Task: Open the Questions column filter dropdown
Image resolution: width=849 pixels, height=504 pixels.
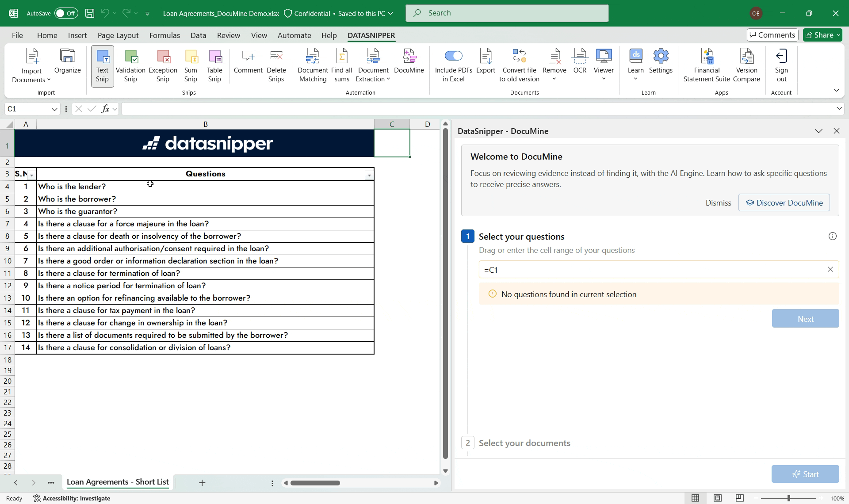Action: click(369, 176)
